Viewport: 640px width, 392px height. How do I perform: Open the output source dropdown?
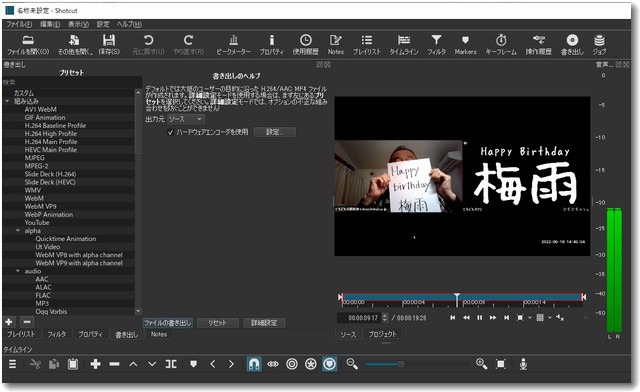click(186, 119)
